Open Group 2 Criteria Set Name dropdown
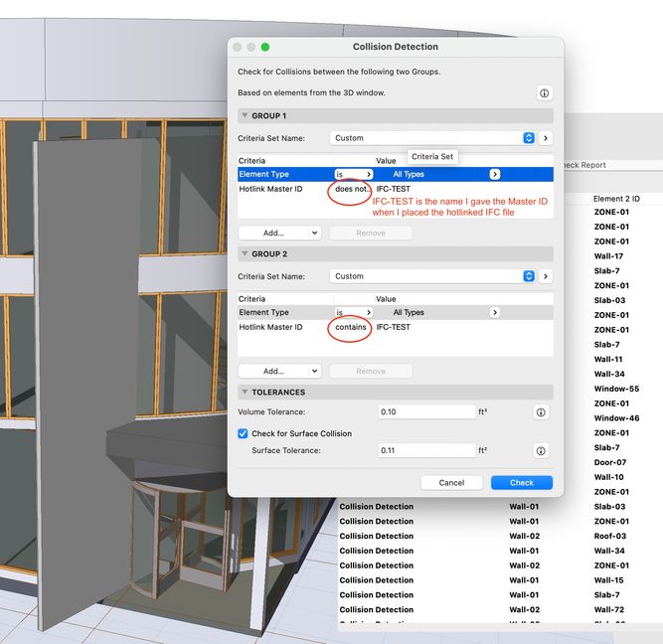 tap(432, 276)
